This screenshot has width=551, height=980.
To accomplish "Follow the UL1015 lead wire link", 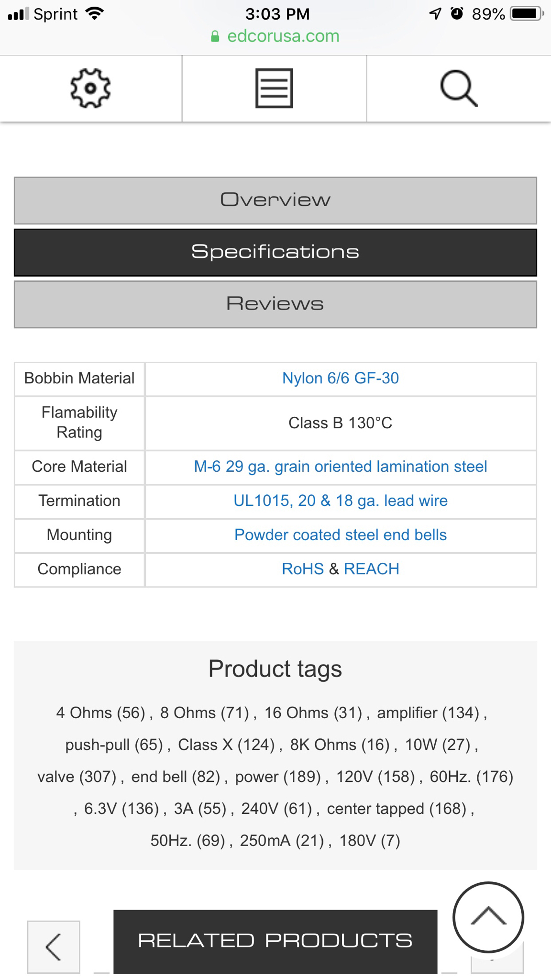I will [x=341, y=501].
